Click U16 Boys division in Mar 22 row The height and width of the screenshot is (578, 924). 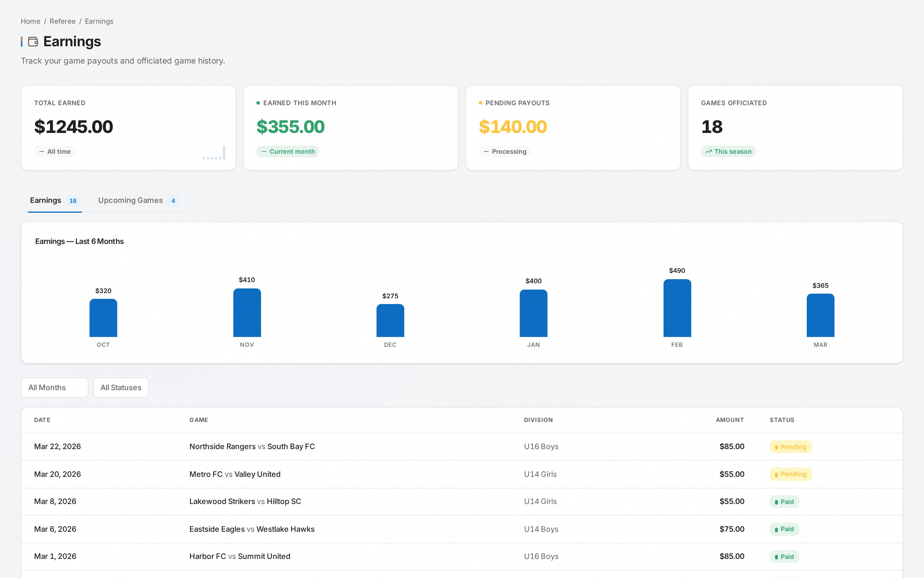541,447
